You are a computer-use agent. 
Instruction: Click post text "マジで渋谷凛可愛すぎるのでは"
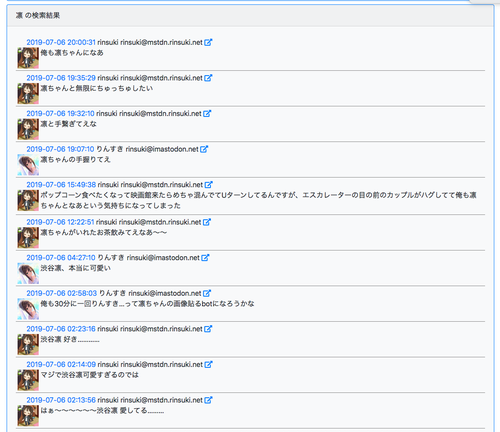click(x=90, y=375)
